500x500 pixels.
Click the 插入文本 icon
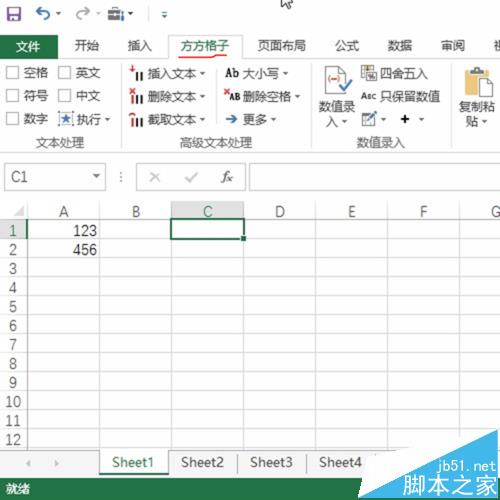(136, 73)
